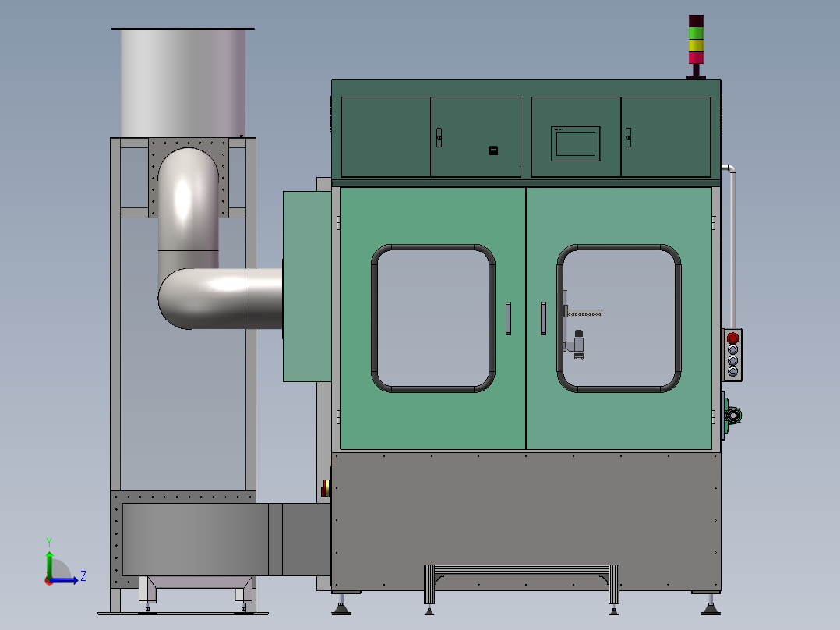Select the spray nozzle inside right window
Viewport: 840px width, 630px height.
(577, 345)
